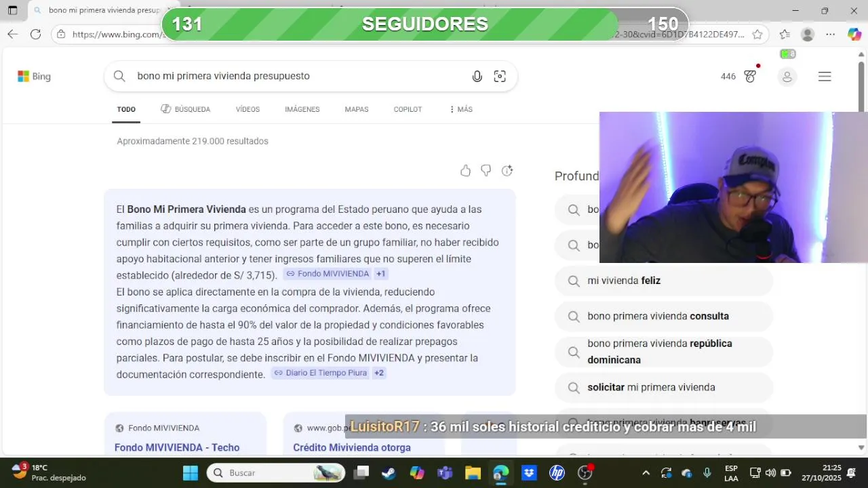The width and height of the screenshot is (868, 488).
Task: Select 'bono primera vivienda república dominicana' suggestion
Action: point(664,352)
